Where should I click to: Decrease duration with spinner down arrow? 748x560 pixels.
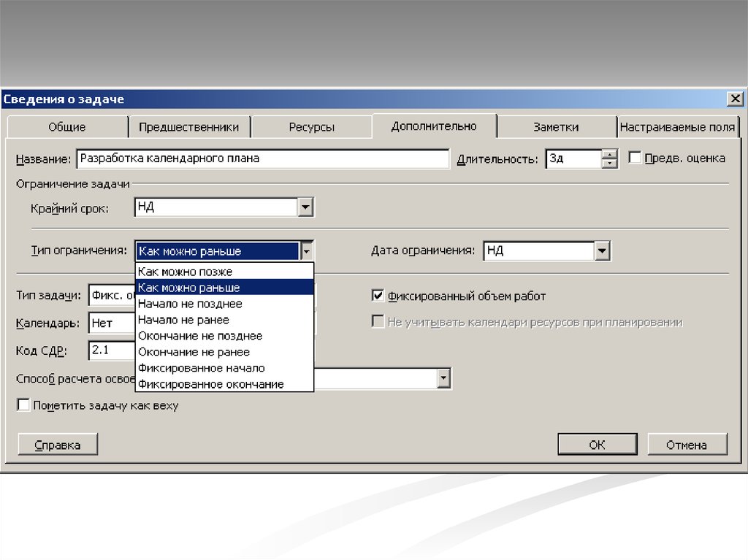pyautogui.click(x=609, y=164)
